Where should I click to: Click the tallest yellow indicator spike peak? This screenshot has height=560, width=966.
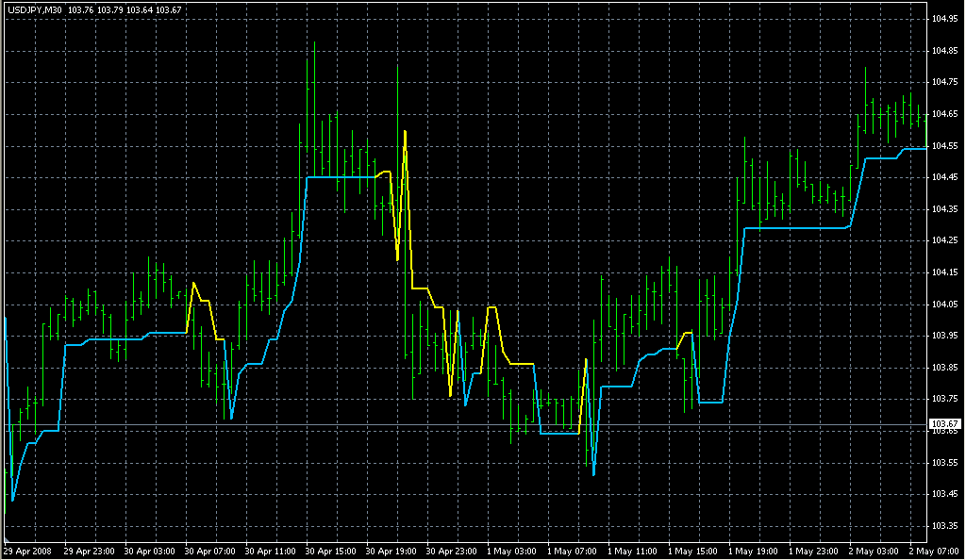point(405,131)
